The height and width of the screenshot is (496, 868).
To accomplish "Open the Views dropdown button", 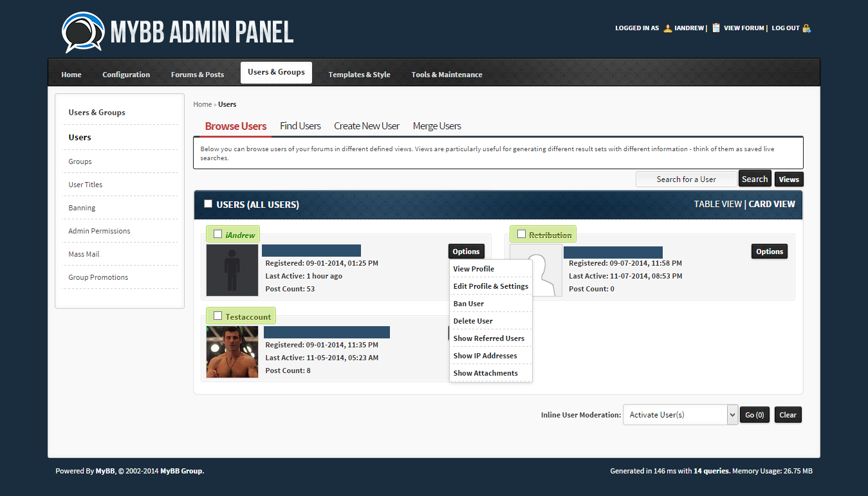I will click(x=789, y=179).
